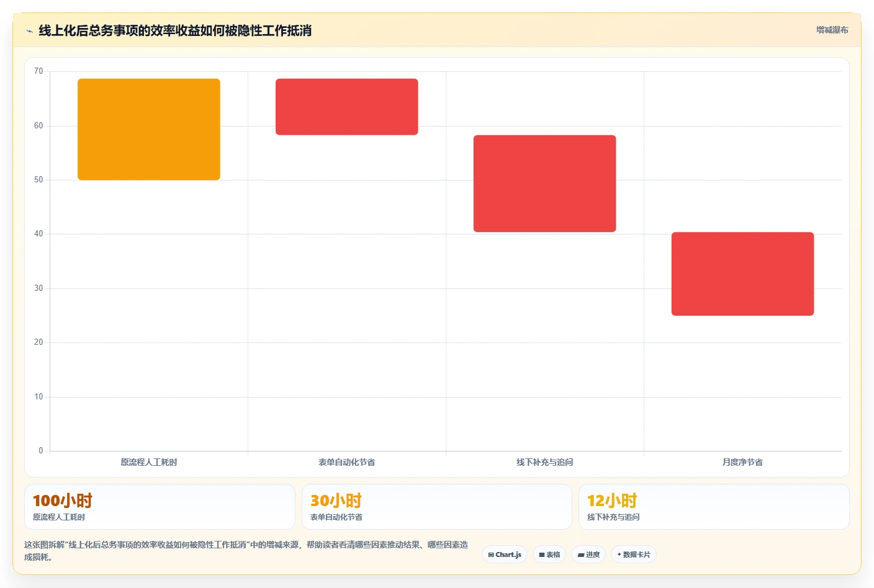Image resolution: width=874 pixels, height=588 pixels.
Task: Click x-axis label 月度净节省
Action: [x=742, y=462]
